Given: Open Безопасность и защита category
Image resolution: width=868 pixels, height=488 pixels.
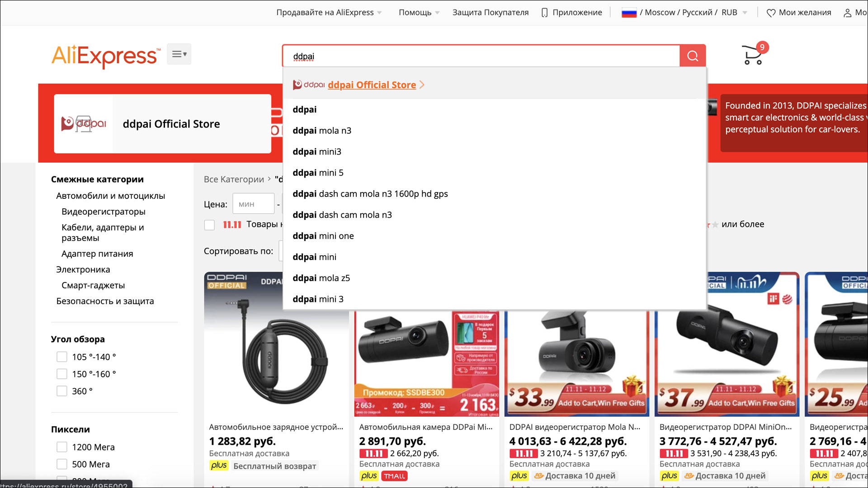Looking at the screenshot, I should (105, 301).
